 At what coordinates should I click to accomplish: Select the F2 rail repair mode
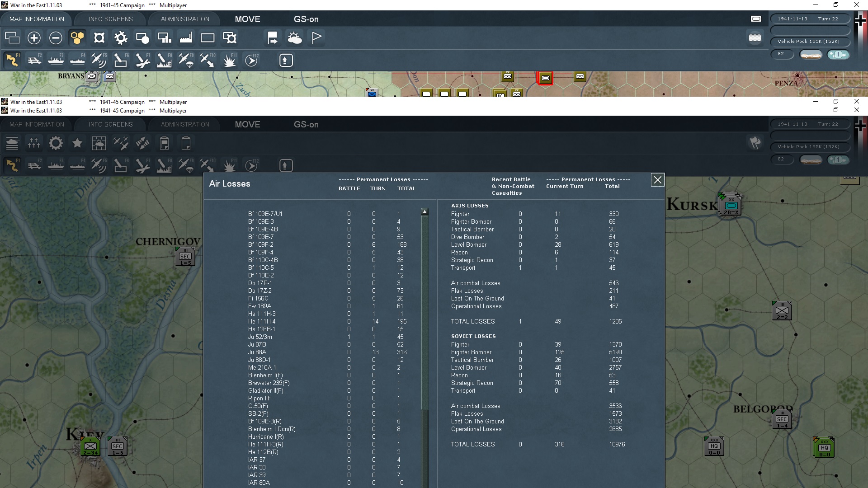pyautogui.click(x=34, y=60)
